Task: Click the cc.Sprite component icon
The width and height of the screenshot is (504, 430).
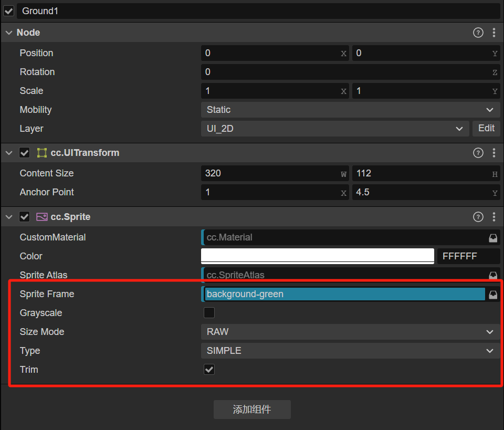Action: coord(42,217)
